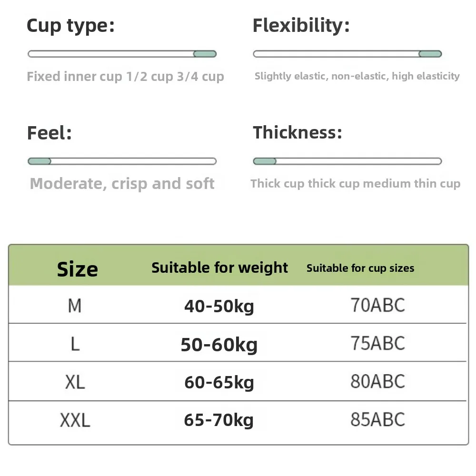This screenshot has height=476, width=476.
Task: Click the green handle on the Flexibility slider
Action: point(430,54)
